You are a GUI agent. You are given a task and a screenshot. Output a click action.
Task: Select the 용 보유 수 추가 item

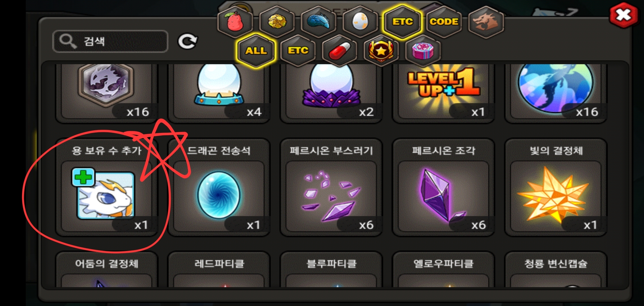coord(106,188)
